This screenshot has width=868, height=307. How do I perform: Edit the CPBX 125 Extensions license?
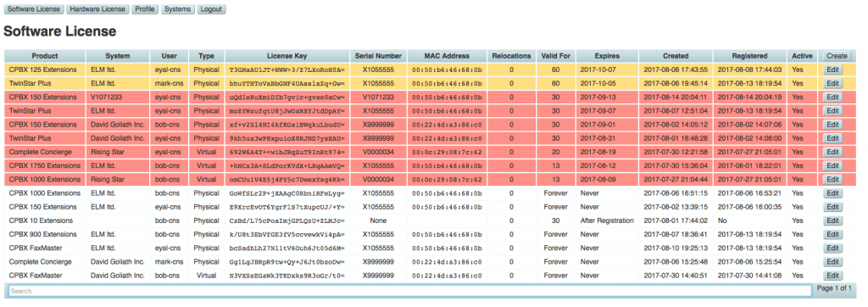tap(832, 70)
